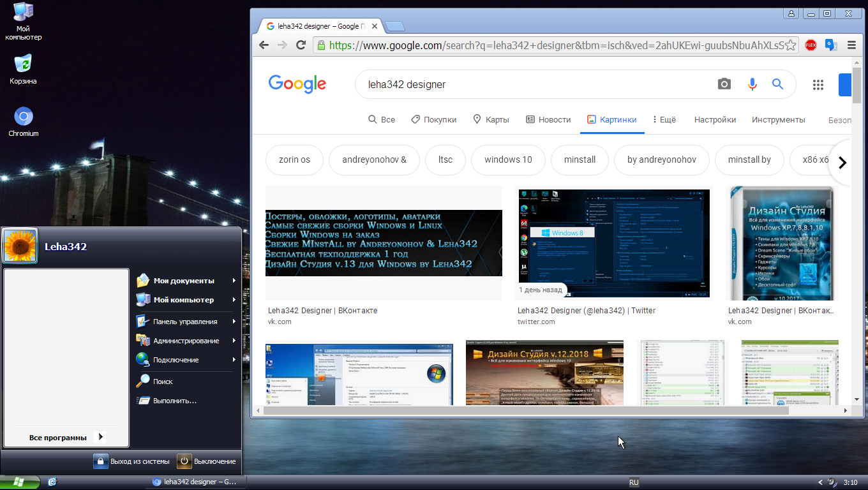Select the 'minstall' suggestion chip
868x490 pixels.
point(580,160)
